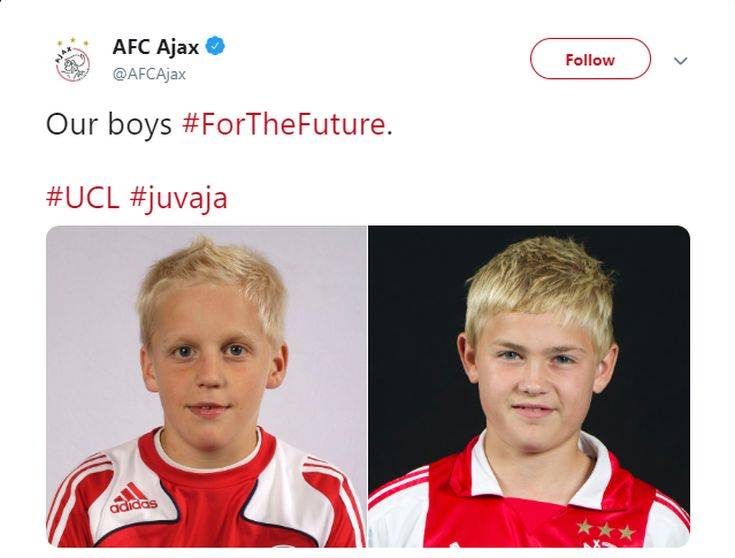This screenshot has width=735, height=558.
Task: Open the #juvaja hashtag link
Action: (179, 199)
